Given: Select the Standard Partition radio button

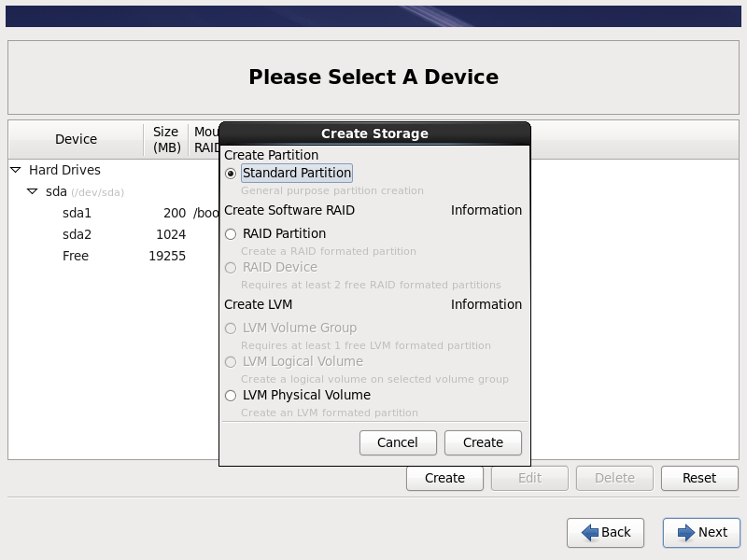Looking at the screenshot, I should [231, 174].
